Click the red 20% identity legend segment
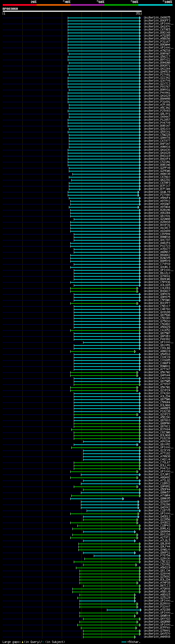This screenshot has height=644, width=175. tap(20, 5)
